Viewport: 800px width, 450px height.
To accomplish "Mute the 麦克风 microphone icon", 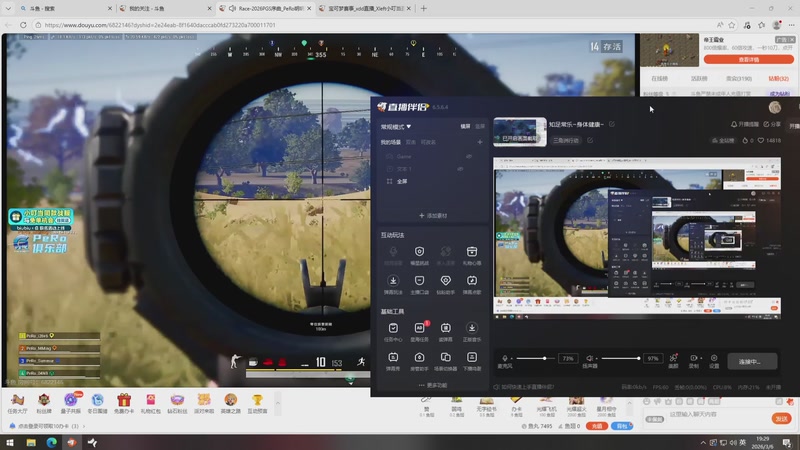I will point(505,358).
